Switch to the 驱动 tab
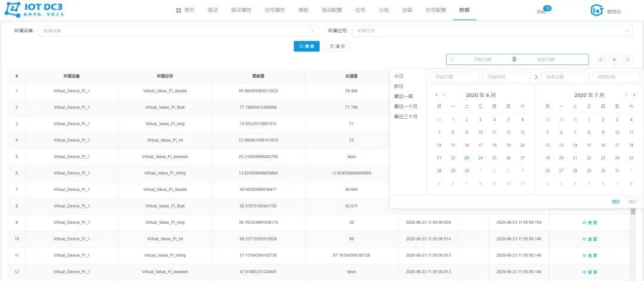The height and width of the screenshot is (281, 644). click(212, 10)
